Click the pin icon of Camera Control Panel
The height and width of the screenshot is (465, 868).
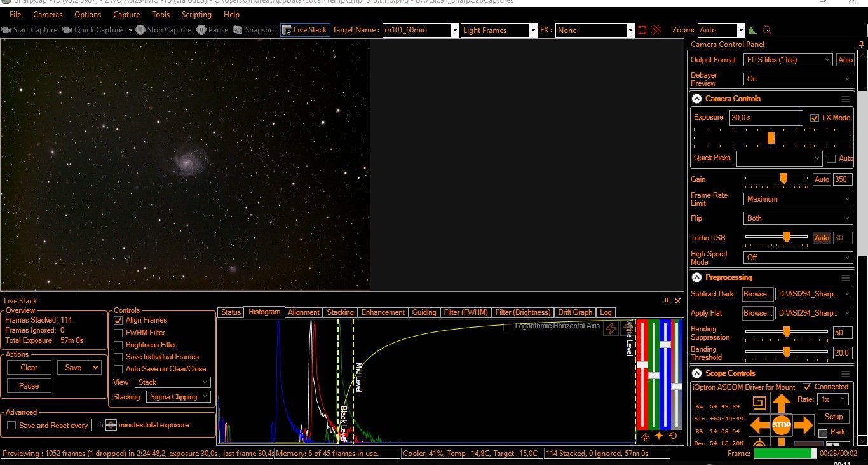[861, 45]
